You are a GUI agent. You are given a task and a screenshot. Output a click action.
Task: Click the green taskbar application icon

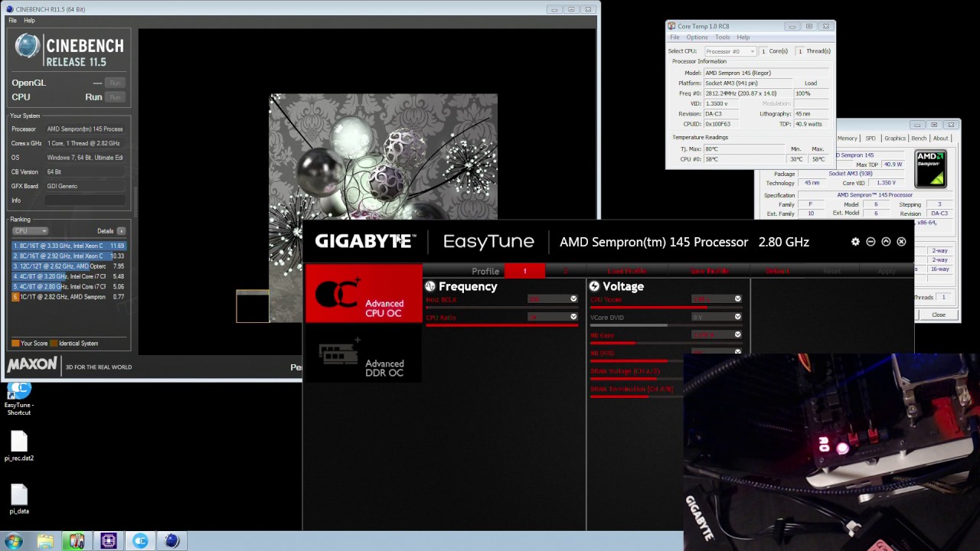[77, 541]
